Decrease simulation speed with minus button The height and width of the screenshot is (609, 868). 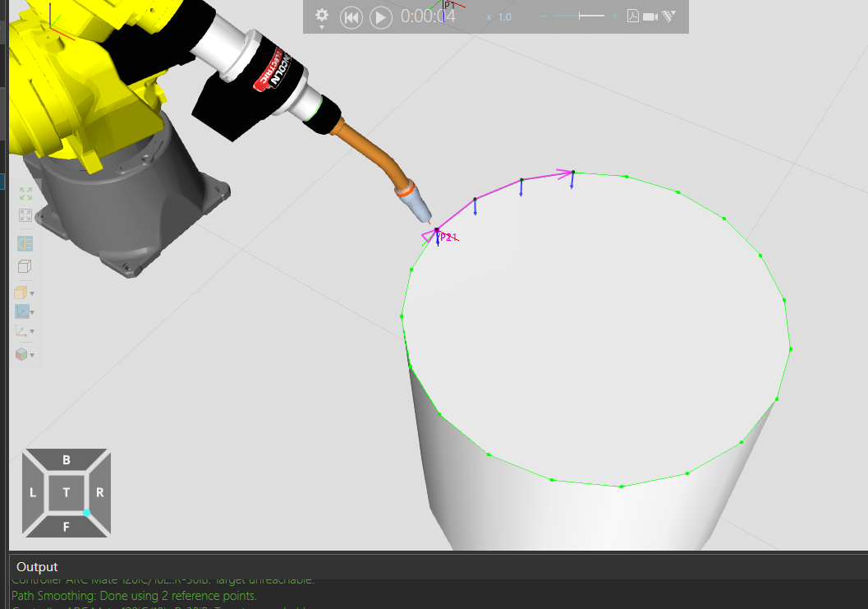pyautogui.click(x=543, y=16)
